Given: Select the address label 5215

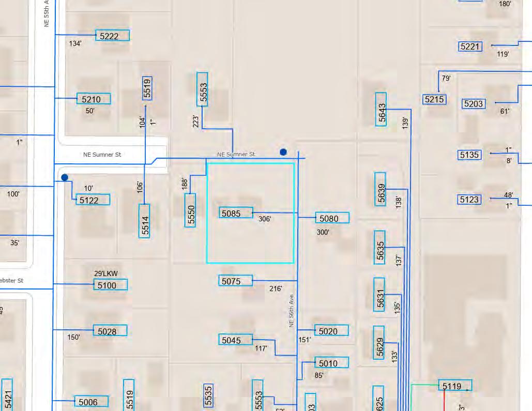Looking at the screenshot, I should tap(434, 99).
